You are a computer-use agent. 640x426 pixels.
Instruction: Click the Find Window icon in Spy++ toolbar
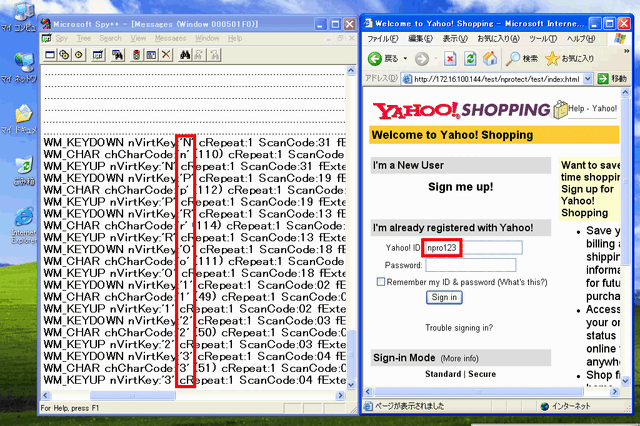(118, 55)
